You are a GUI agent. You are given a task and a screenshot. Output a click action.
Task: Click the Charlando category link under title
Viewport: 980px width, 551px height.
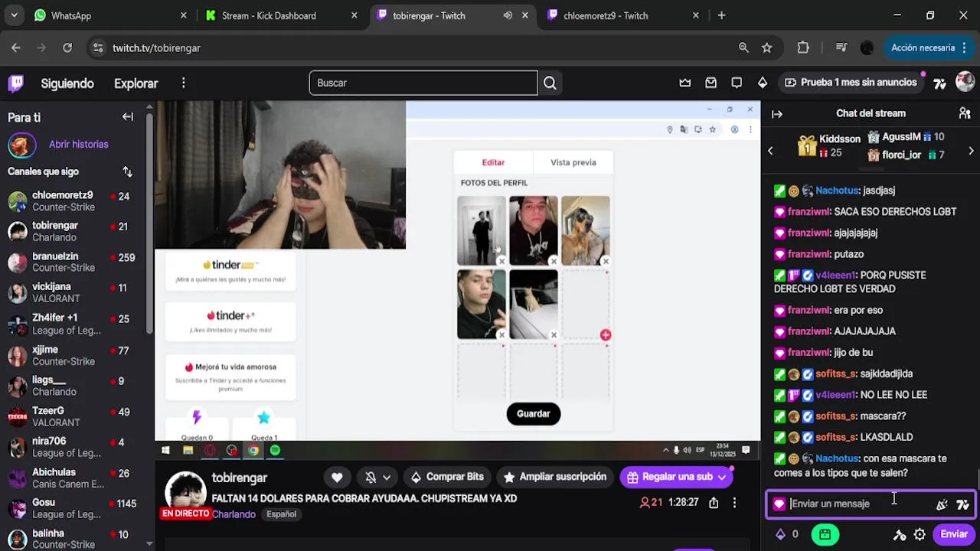point(234,514)
